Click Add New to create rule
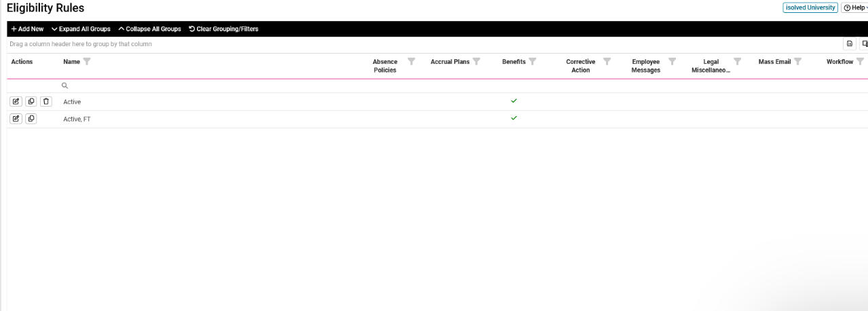The image size is (868, 311). [x=27, y=29]
